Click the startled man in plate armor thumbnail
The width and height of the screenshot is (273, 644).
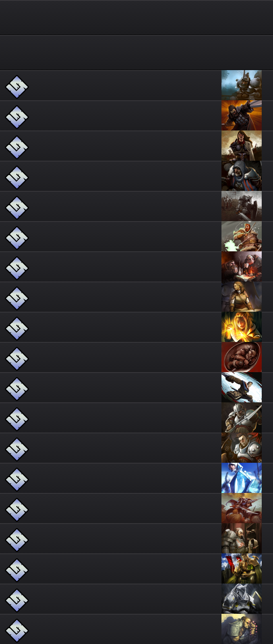pyautogui.click(x=242, y=448)
